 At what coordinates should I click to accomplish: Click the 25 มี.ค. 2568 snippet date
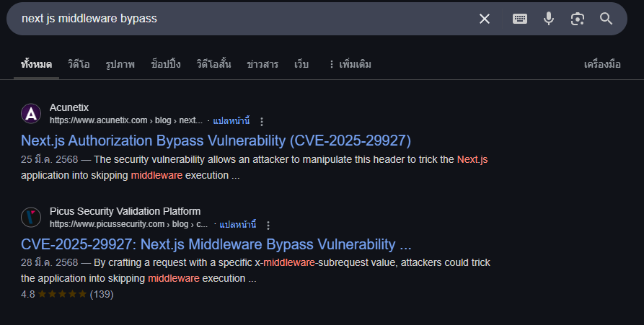49,160
